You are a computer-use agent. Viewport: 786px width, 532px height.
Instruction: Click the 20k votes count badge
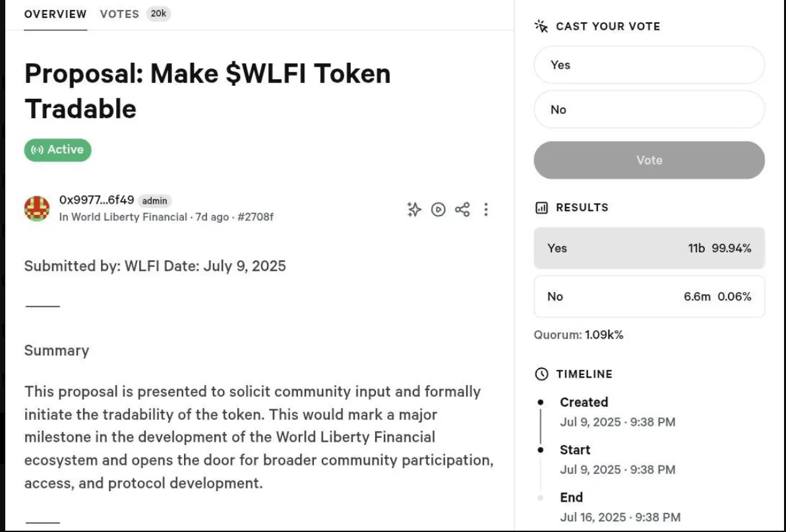158,14
